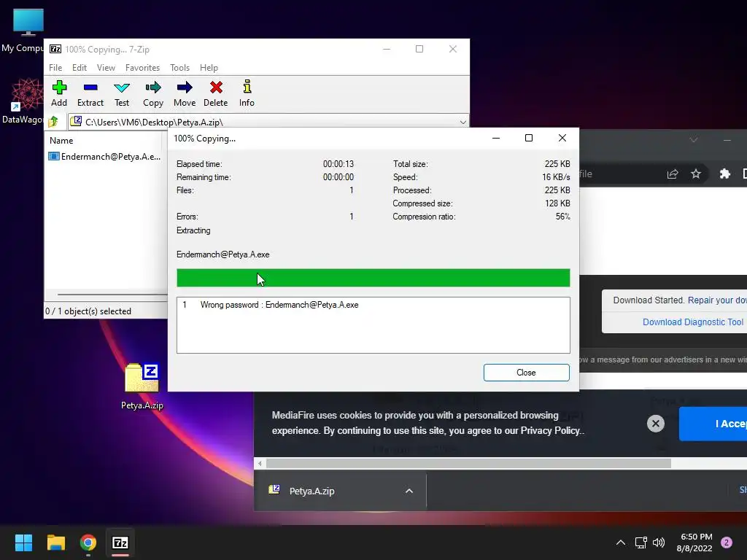Click the Extract toolbar icon
Image resolution: width=747 pixels, height=560 pixels.
pos(90,93)
